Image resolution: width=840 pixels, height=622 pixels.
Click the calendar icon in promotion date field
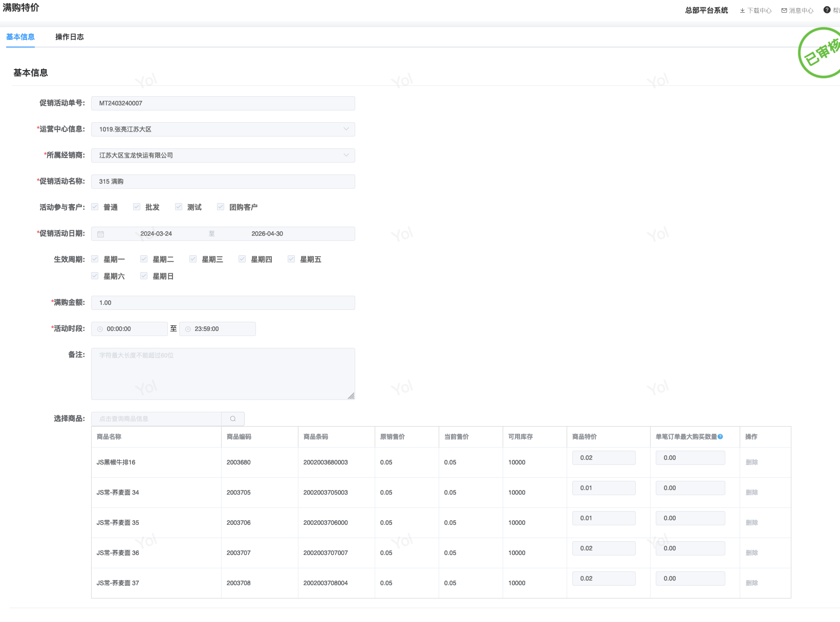(101, 234)
